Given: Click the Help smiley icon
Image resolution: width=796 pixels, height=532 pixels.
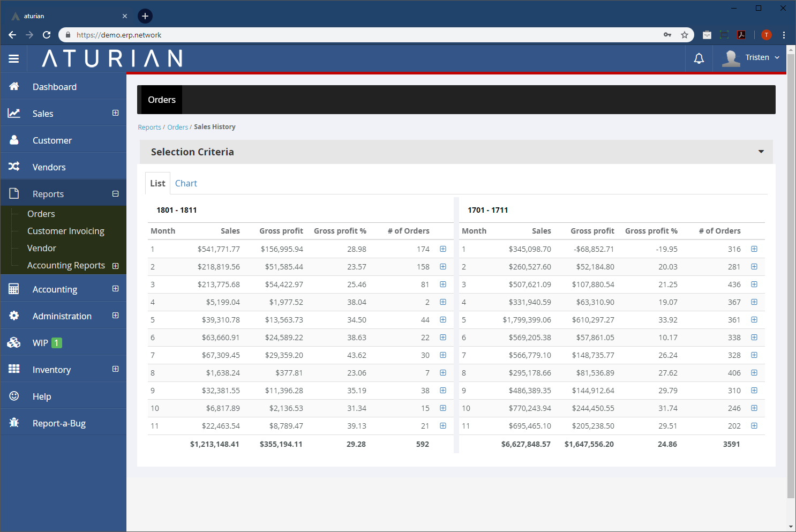Looking at the screenshot, I should pyautogui.click(x=14, y=396).
